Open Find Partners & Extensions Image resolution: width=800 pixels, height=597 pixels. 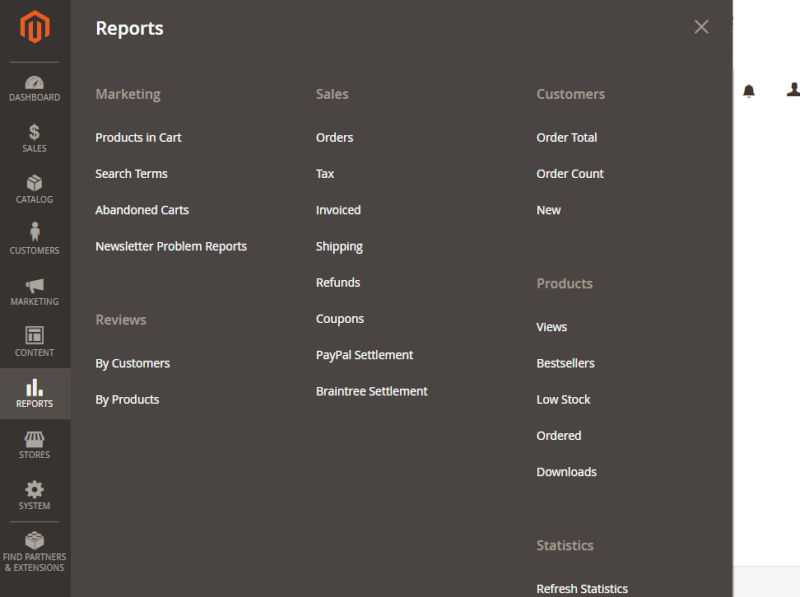34,554
